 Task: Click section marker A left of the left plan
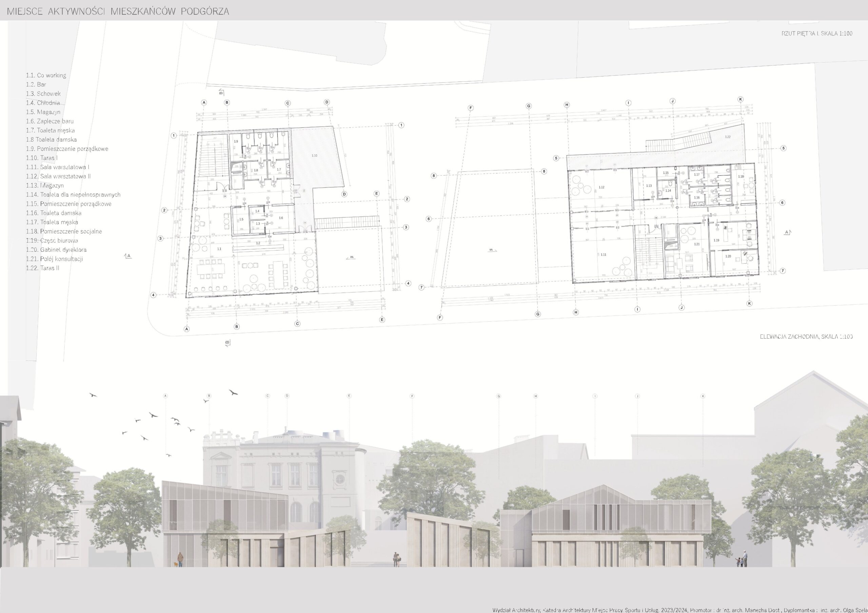(128, 256)
